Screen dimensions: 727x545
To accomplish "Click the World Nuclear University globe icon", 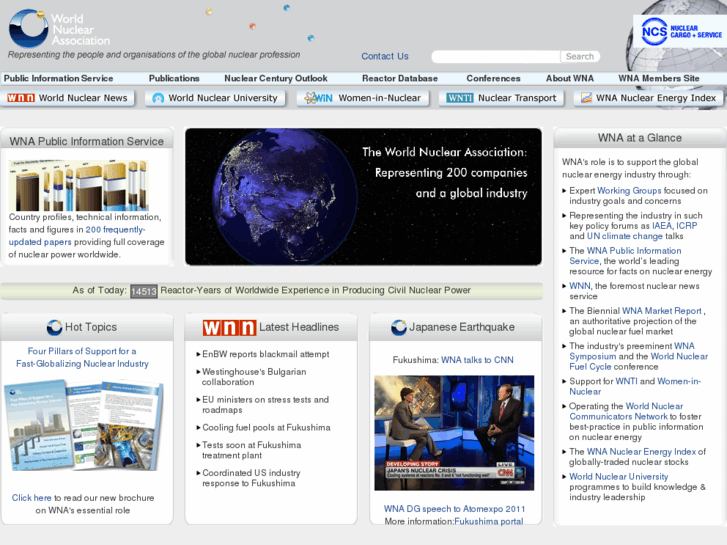I will [x=158, y=98].
